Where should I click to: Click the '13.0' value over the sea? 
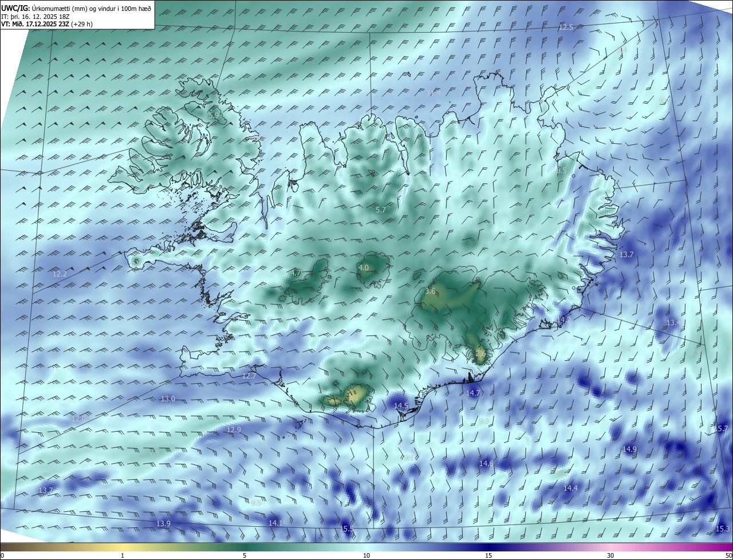[168, 399]
